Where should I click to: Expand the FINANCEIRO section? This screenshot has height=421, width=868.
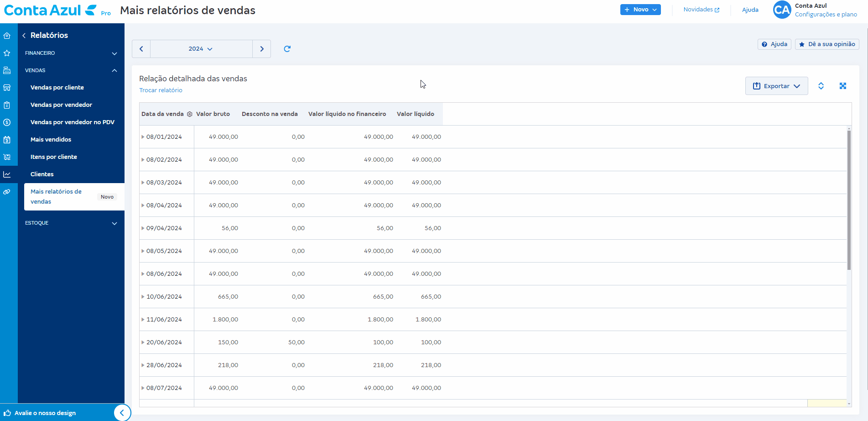click(x=71, y=53)
